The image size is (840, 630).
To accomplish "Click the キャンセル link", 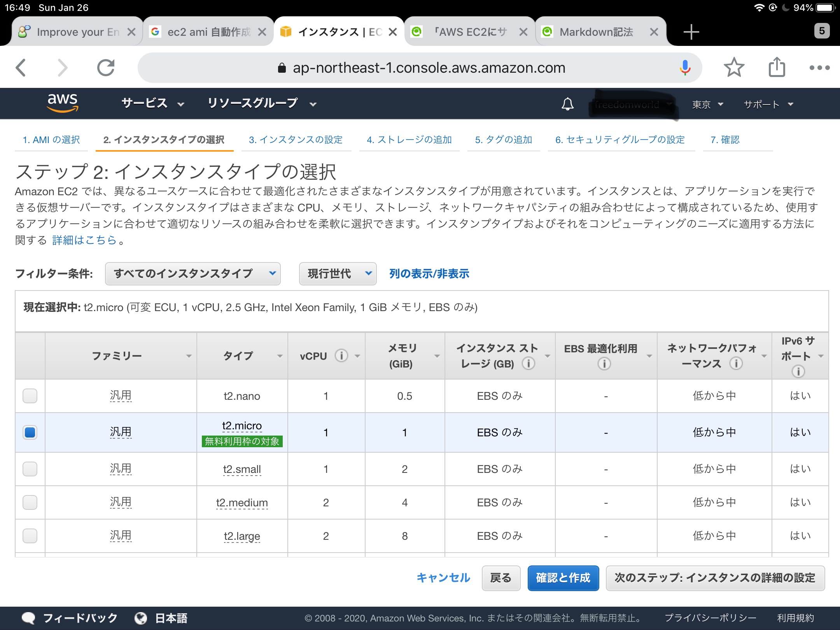I will (443, 578).
